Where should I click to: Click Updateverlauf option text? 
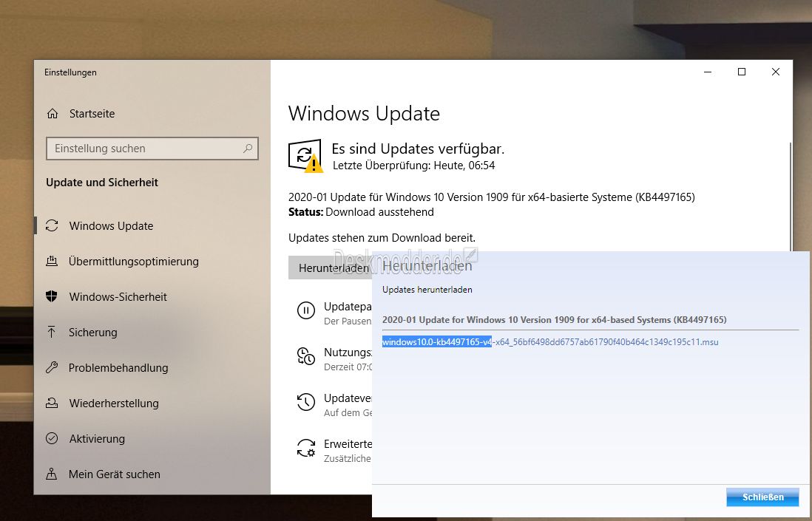tap(348, 398)
